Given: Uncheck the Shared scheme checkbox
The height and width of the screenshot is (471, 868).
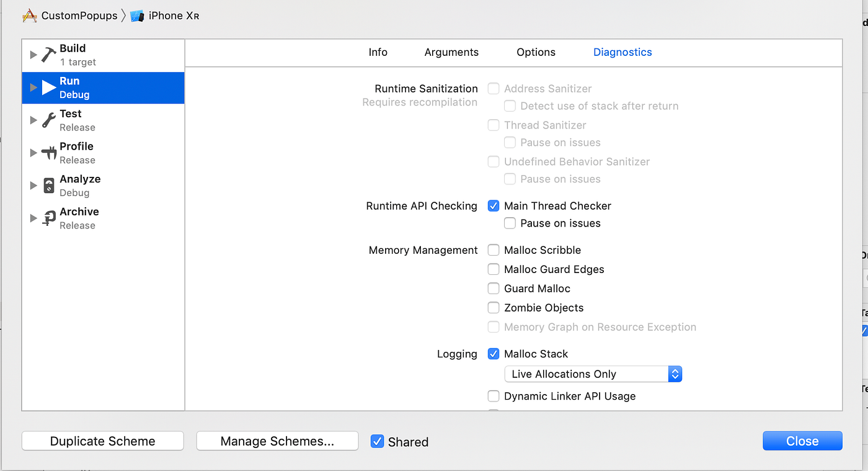Looking at the screenshot, I should pos(378,441).
